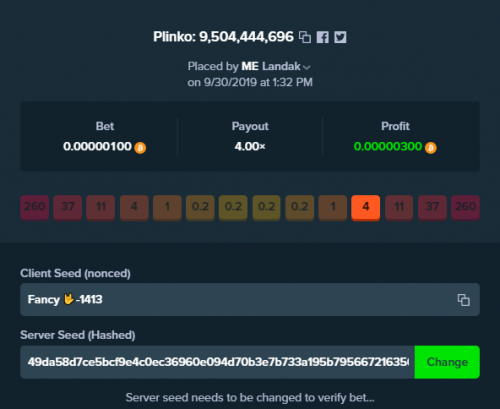Click the ME Landak username
Viewport: 500px width, 409px height.
tap(271, 66)
